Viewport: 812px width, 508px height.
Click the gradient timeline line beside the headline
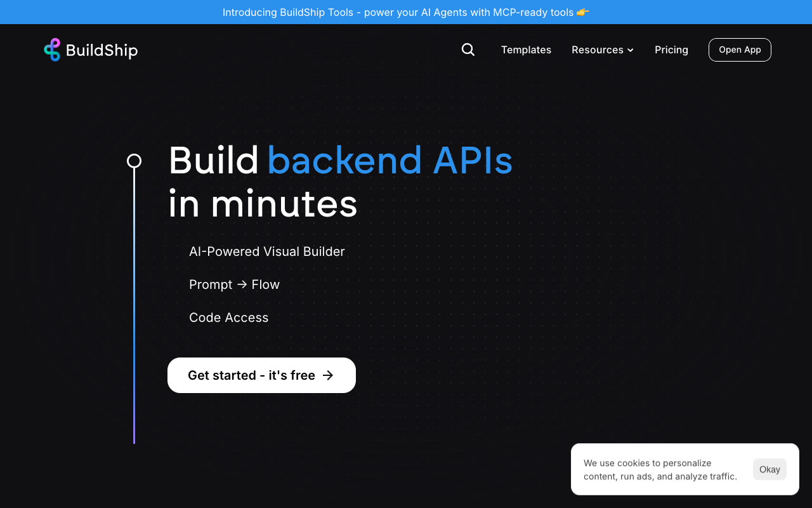click(x=134, y=305)
